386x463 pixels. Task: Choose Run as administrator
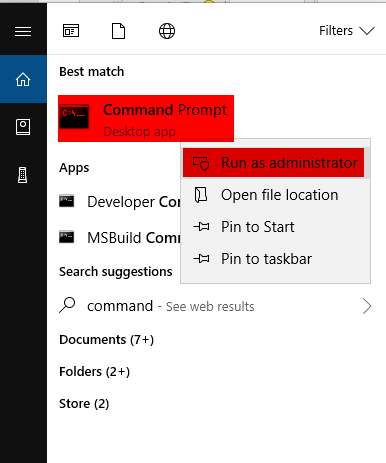point(273,163)
